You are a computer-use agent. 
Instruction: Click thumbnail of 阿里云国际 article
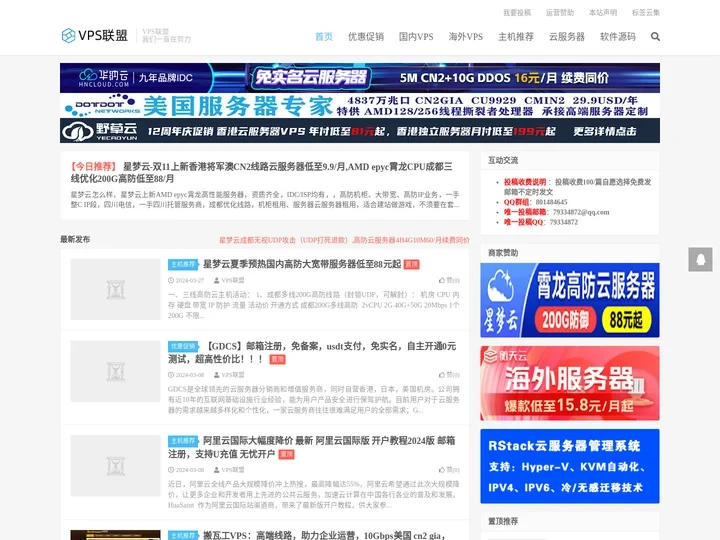click(115, 466)
